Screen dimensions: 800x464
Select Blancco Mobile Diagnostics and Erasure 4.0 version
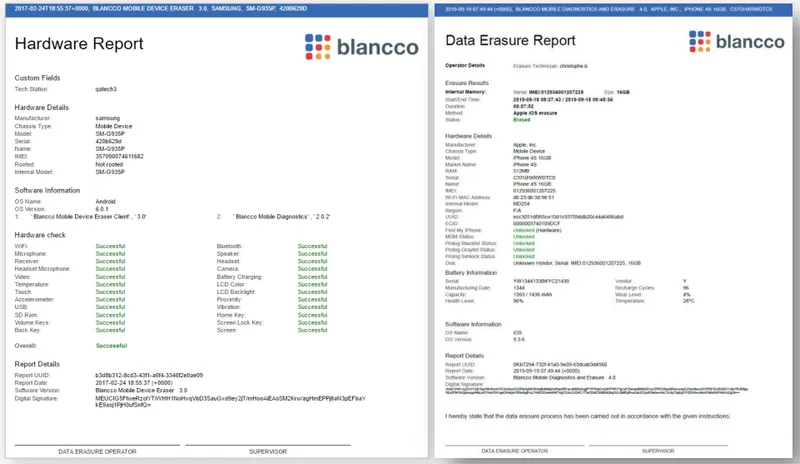pyautogui.click(x=564, y=378)
